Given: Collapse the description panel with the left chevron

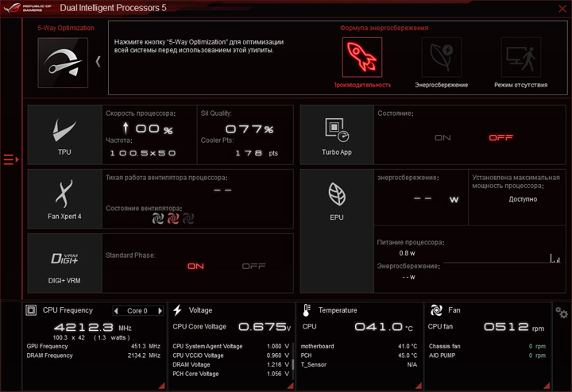Looking at the screenshot, I should 98,61.
